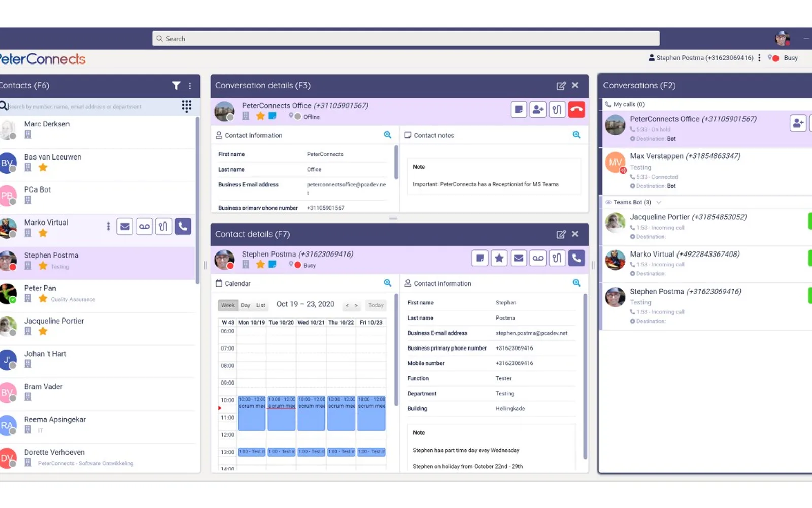Switch calendar to Week view
Image resolution: width=812 pixels, height=508 pixels.
pyautogui.click(x=228, y=305)
